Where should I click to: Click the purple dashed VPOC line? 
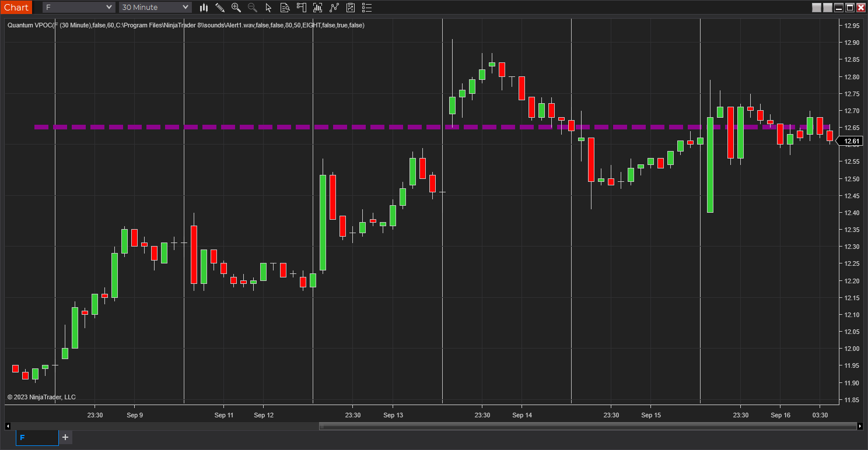432,126
